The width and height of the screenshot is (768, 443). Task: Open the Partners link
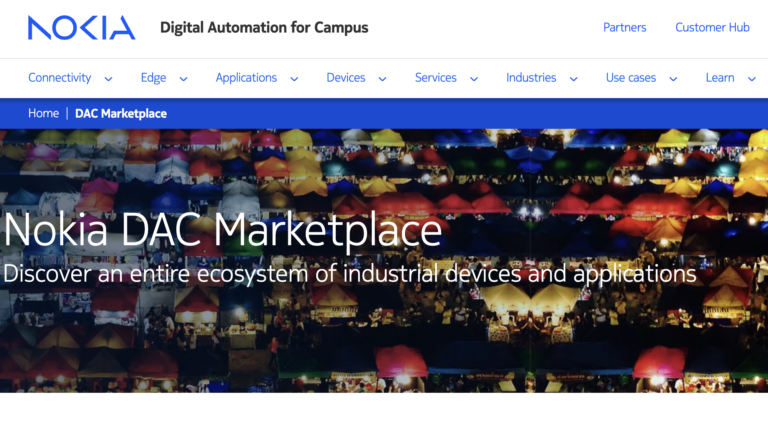tap(624, 27)
